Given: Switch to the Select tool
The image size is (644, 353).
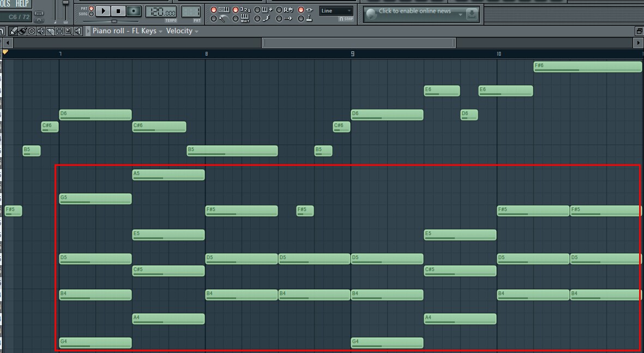Looking at the screenshot, I should pos(59,31).
